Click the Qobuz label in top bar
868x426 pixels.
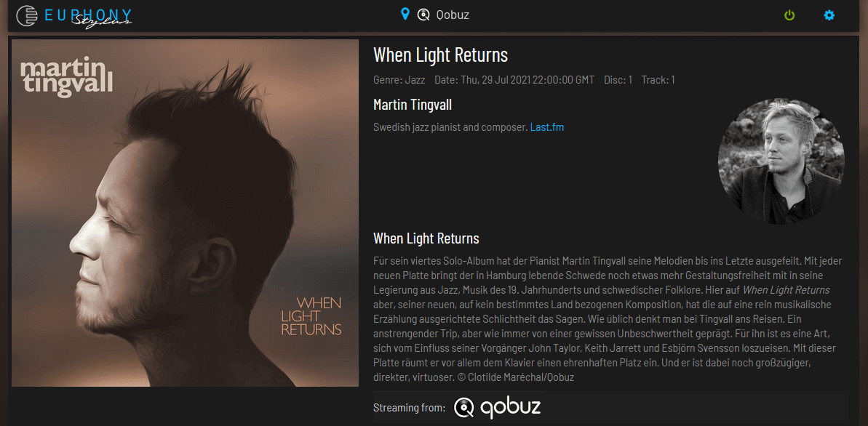point(453,15)
